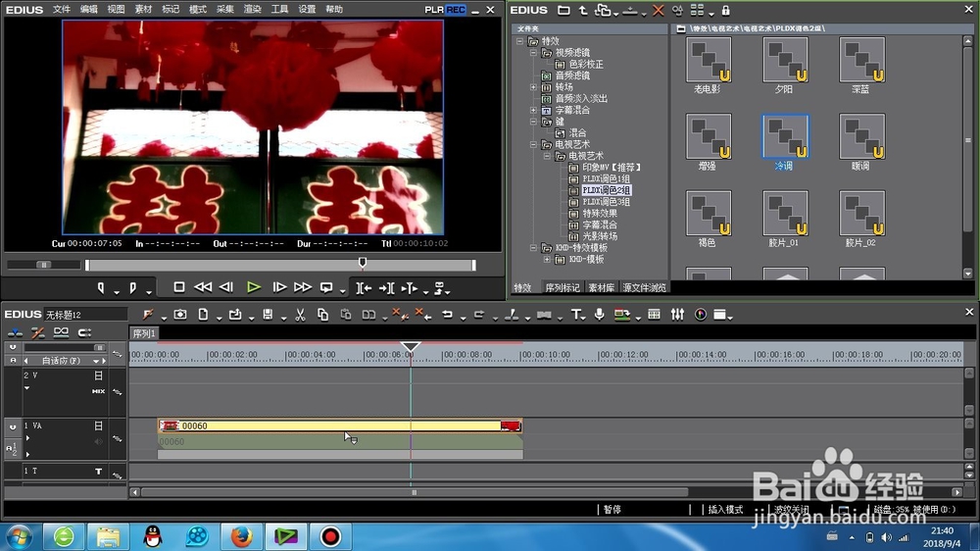Open the 素材 menu
The width and height of the screenshot is (980, 551).
click(x=143, y=10)
